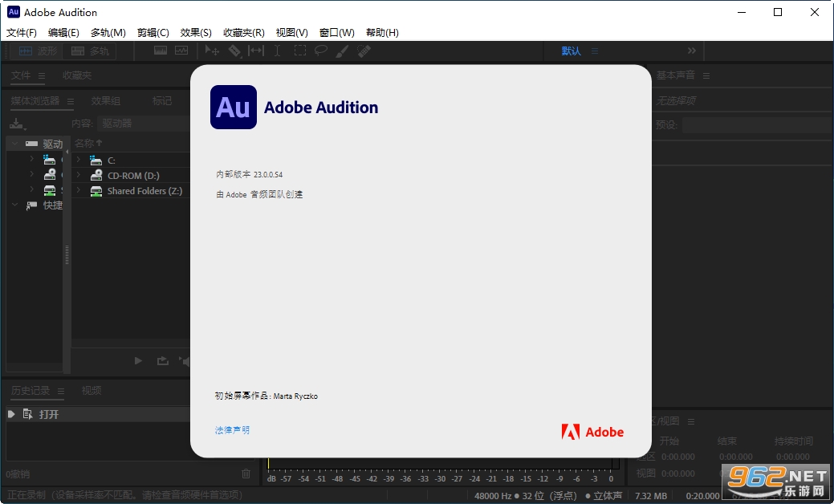834x504 pixels.
Task: Click the 48000 Hz 32 位 status entry
Action: coord(526,495)
